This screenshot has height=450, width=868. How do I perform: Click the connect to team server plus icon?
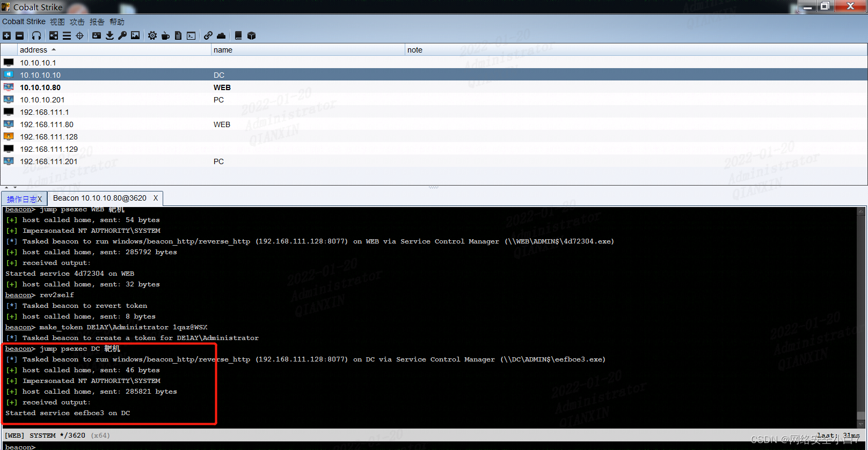6,36
